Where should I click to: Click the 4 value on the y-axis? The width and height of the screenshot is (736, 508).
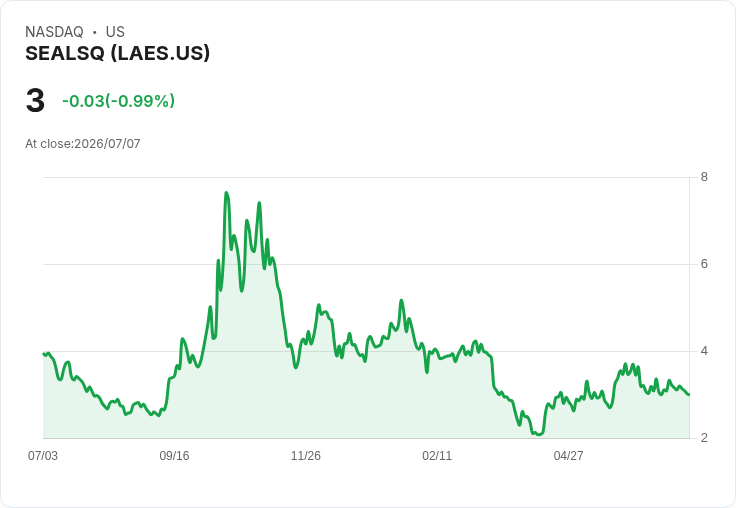704,351
